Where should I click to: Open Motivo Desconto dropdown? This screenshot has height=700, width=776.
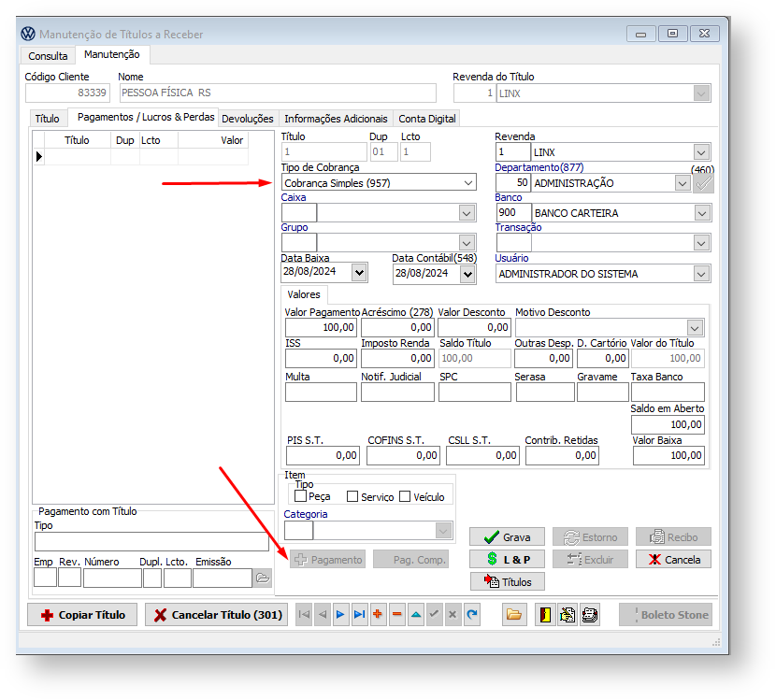[x=695, y=327]
